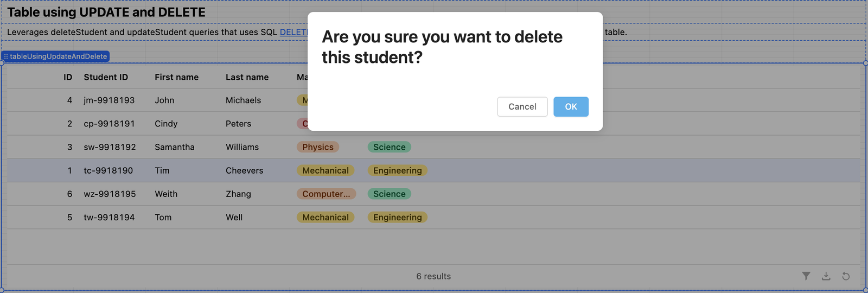Click the Engineering tag in Tom Well's row
The height and width of the screenshot is (293, 868).
pyautogui.click(x=397, y=217)
